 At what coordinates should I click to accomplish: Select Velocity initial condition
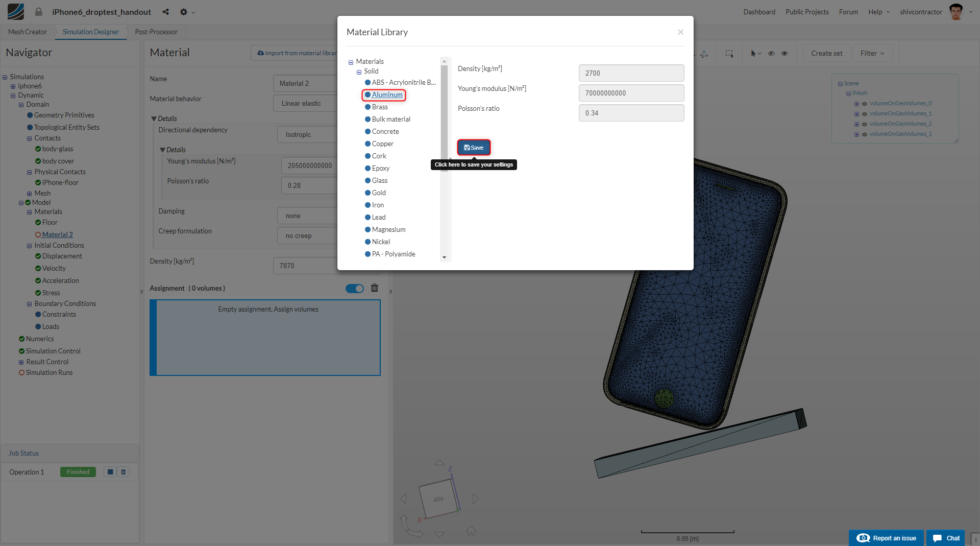tap(54, 269)
